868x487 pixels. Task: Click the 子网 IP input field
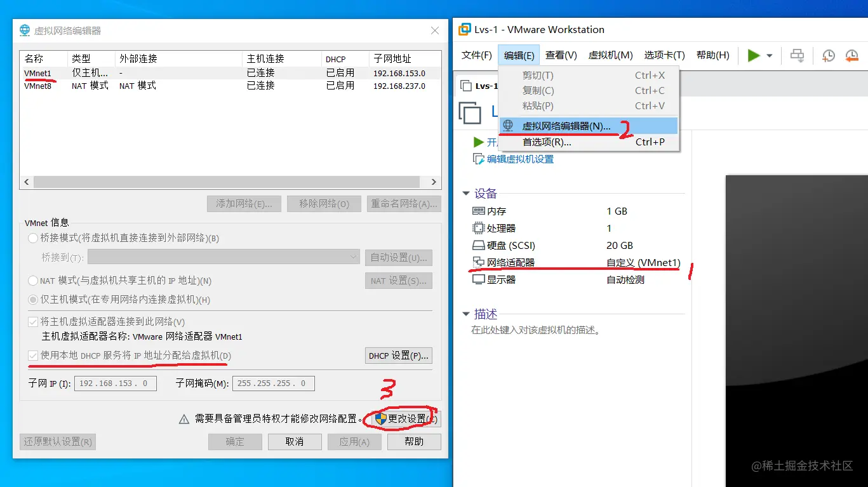point(116,384)
